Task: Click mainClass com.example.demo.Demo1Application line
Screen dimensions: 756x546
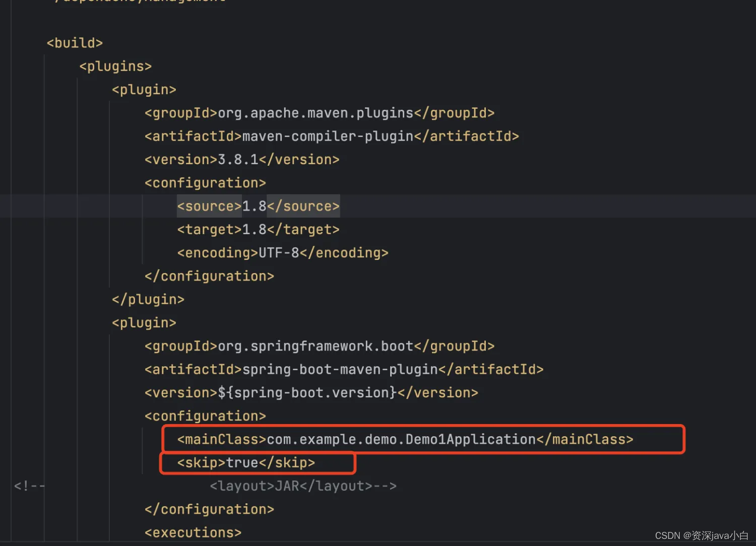Action: 405,439
